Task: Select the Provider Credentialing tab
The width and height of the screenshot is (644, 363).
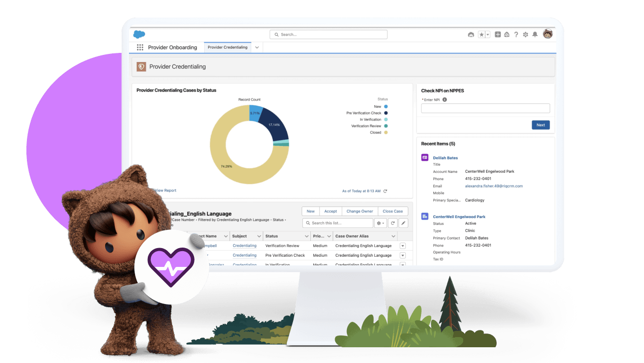Action: 228,47
